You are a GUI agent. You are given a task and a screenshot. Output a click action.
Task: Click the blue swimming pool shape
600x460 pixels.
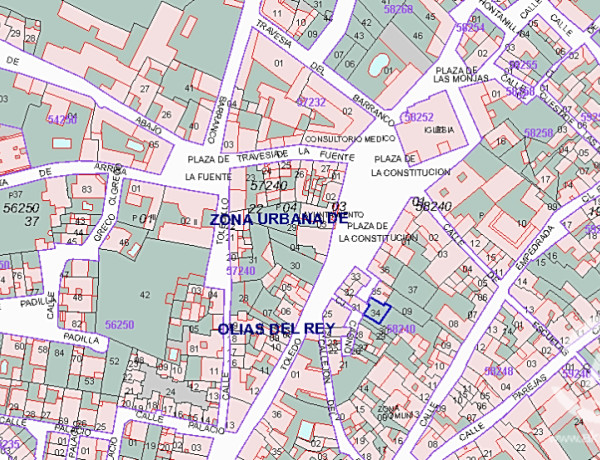[379, 67]
